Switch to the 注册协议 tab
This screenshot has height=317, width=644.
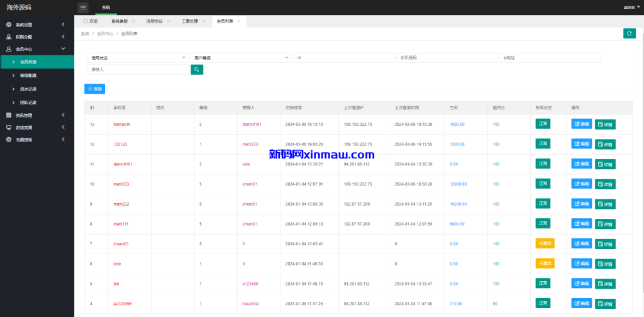[154, 21]
